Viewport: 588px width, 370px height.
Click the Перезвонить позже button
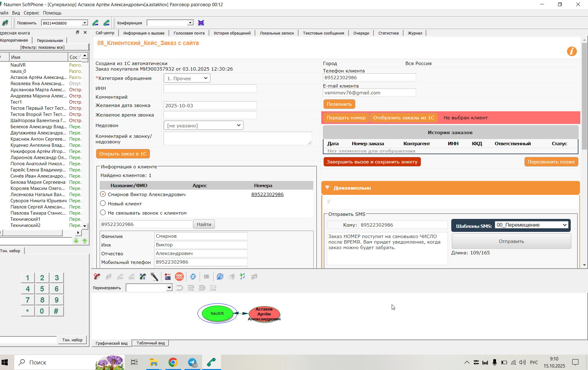(x=551, y=162)
